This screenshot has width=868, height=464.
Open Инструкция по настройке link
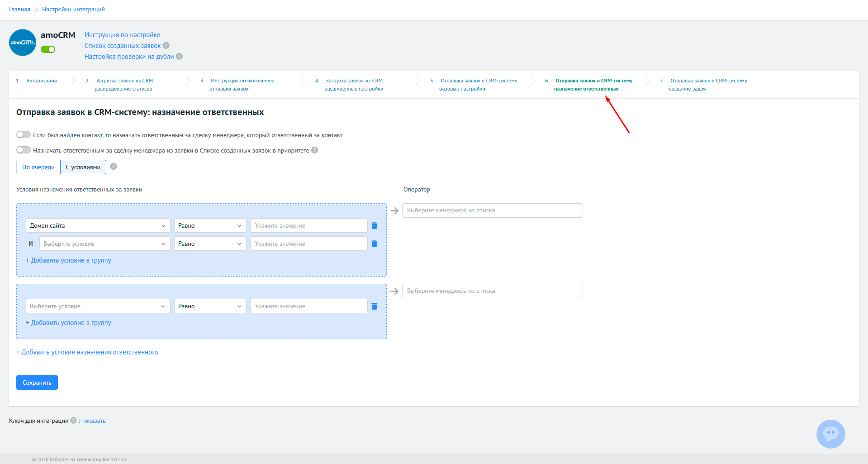(x=122, y=35)
